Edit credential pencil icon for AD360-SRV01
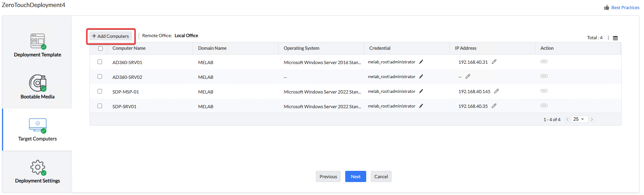This screenshot has width=644, height=195. pyautogui.click(x=421, y=62)
